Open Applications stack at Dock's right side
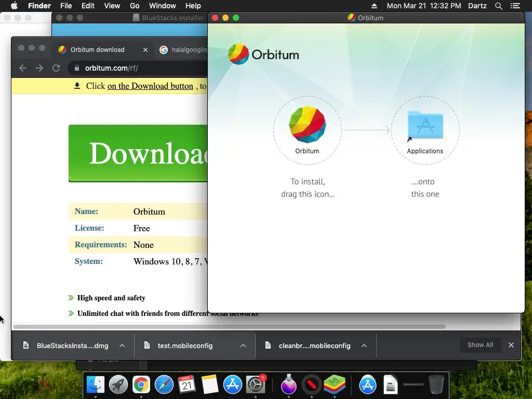This screenshot has height=399, width=532. pos(368,384)
